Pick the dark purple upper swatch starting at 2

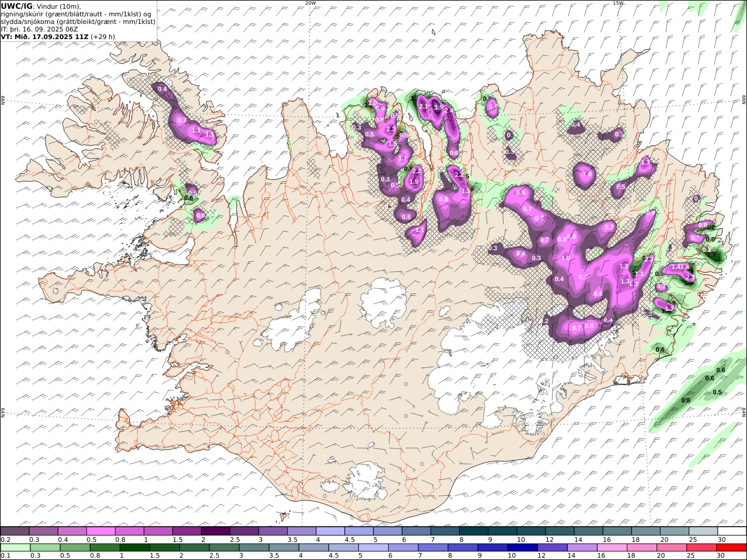point(215,531)
